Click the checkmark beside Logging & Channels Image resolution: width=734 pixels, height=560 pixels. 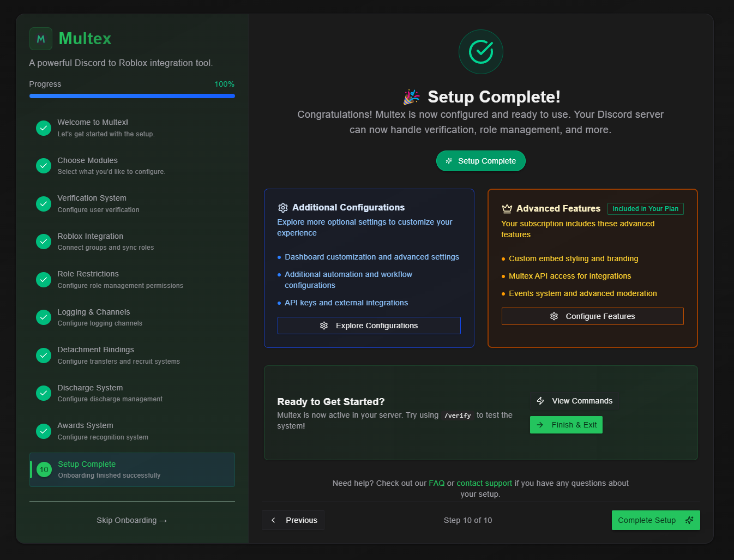[44, 317]
